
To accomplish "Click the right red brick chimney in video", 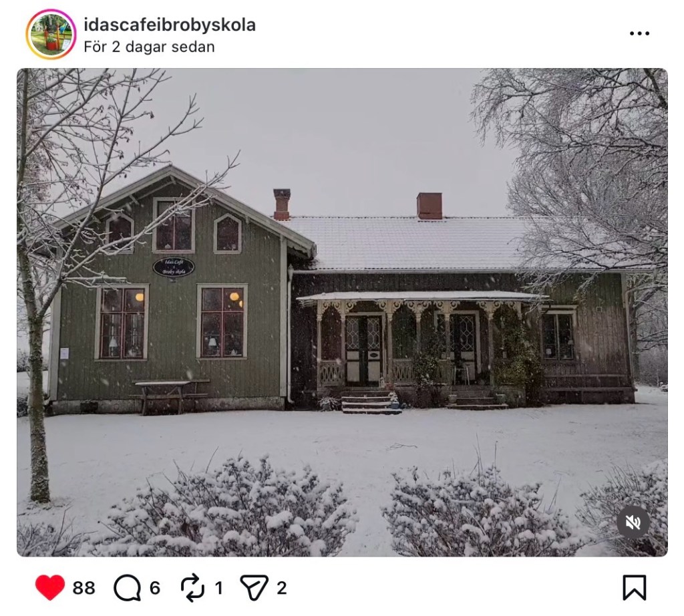I will 430,206.
